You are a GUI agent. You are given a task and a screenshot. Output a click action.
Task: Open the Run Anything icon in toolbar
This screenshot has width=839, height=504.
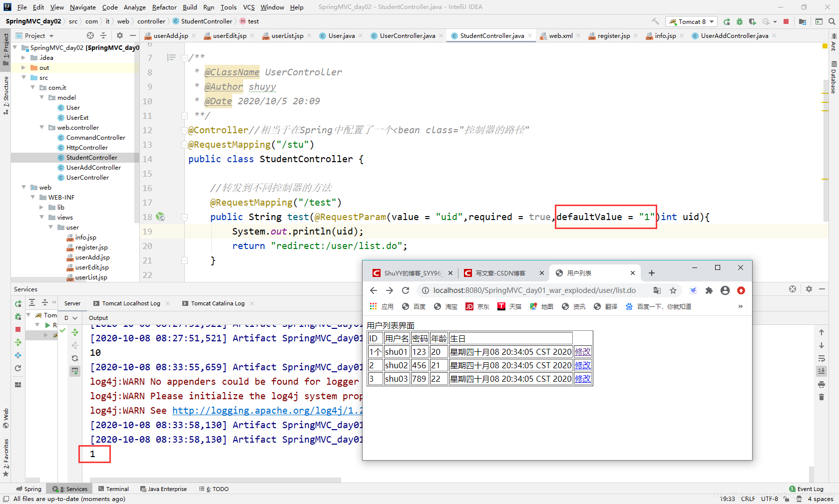[819, 21]
